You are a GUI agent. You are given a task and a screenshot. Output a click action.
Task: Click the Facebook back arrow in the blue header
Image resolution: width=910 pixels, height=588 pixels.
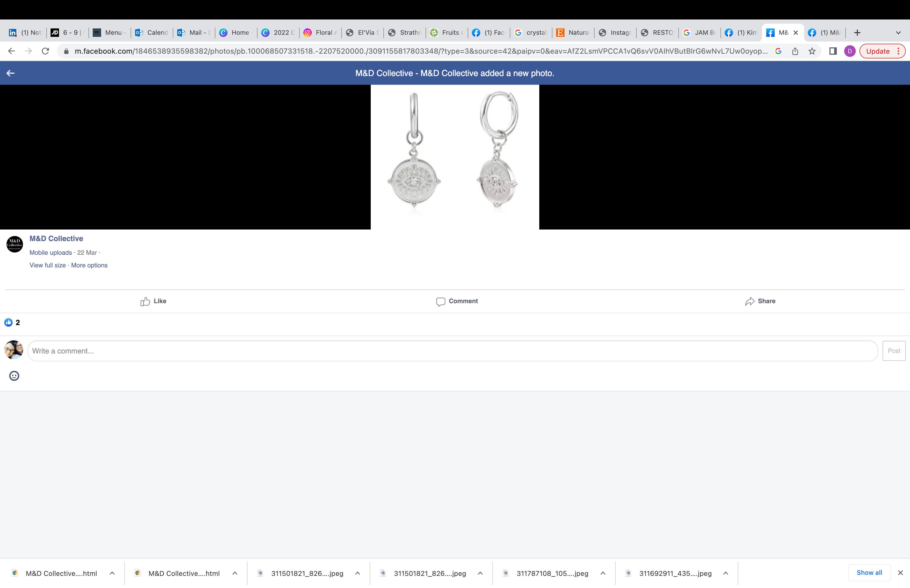tap(11, 73)
